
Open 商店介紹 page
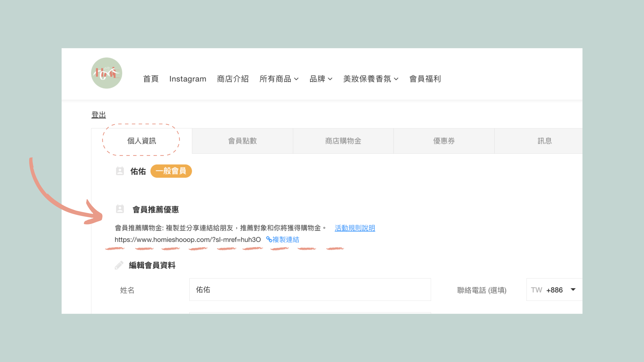point(233,79)
